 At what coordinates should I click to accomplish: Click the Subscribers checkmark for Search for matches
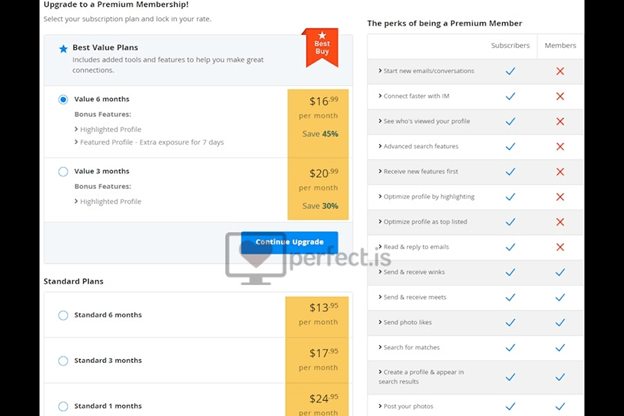click(x=510, y=348)
